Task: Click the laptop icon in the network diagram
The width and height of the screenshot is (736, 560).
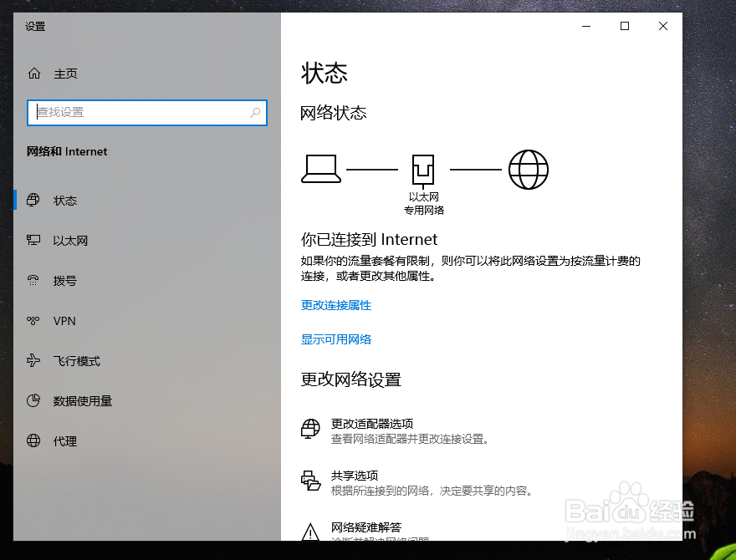Action: 321,169
